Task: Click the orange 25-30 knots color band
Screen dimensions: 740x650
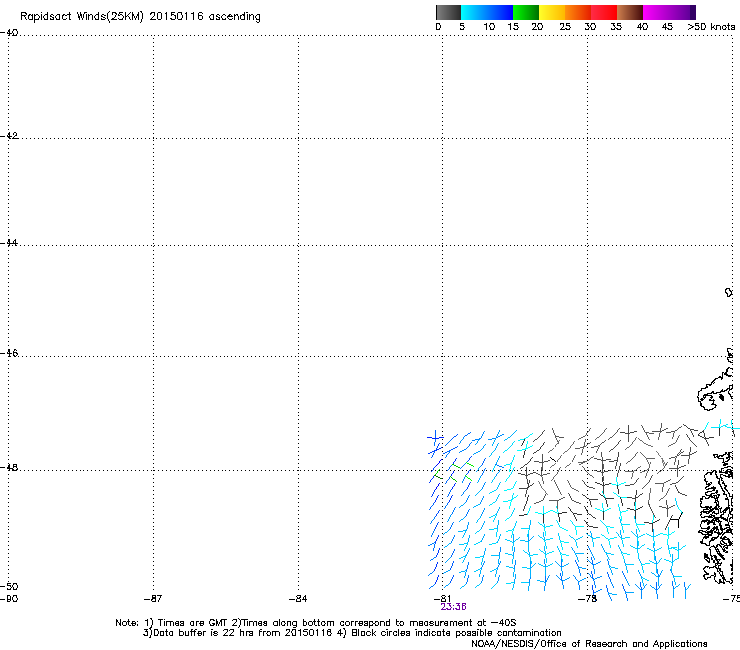Action: [578, 12]
